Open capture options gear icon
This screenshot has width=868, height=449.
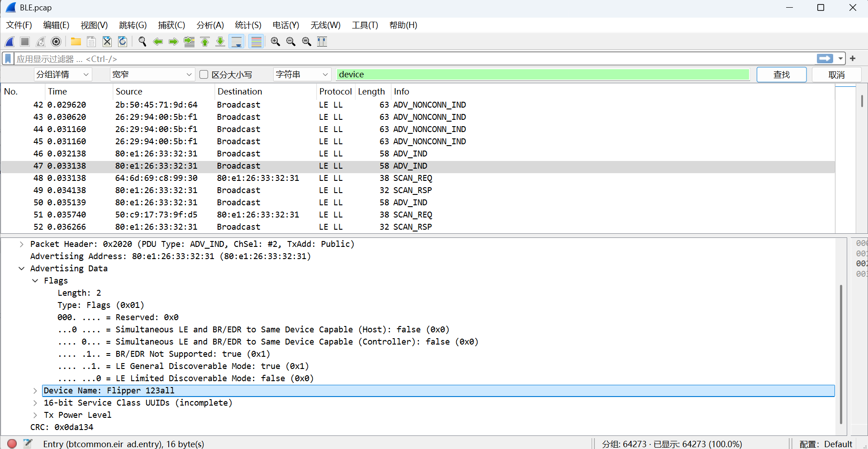click(x=56, y=42)
